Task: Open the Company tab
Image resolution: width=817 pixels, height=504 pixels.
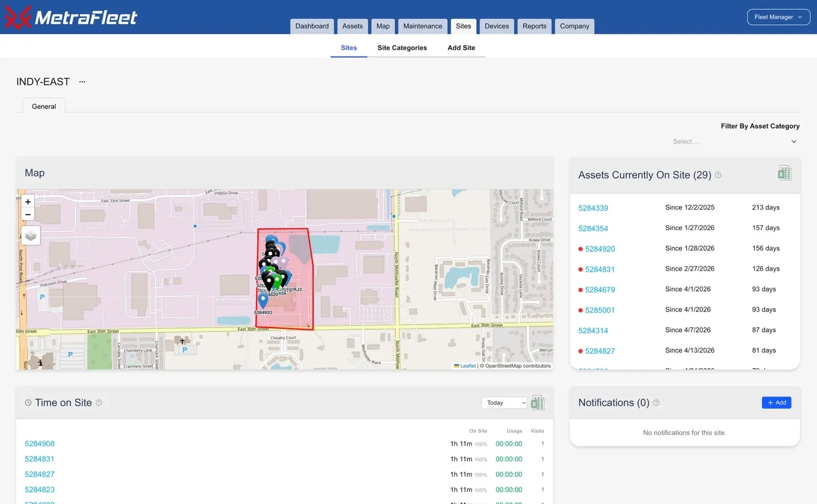Action: click(x=574, y=26)
